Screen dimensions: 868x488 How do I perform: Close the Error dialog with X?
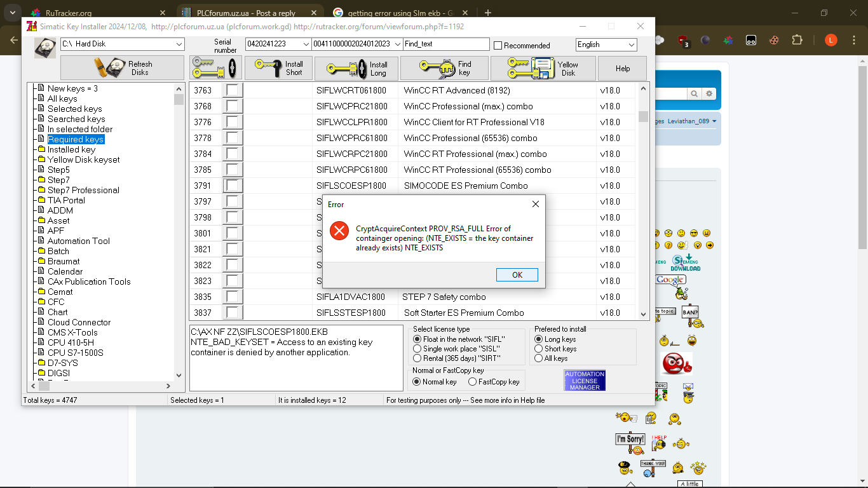[x=535, y=204]
